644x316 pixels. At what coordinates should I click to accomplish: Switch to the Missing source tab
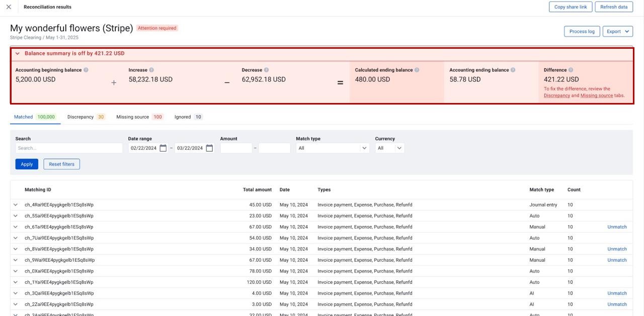point(140,117)
